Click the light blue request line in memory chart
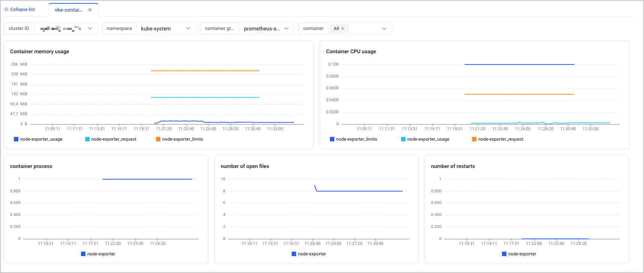 [x=205, y=97]
